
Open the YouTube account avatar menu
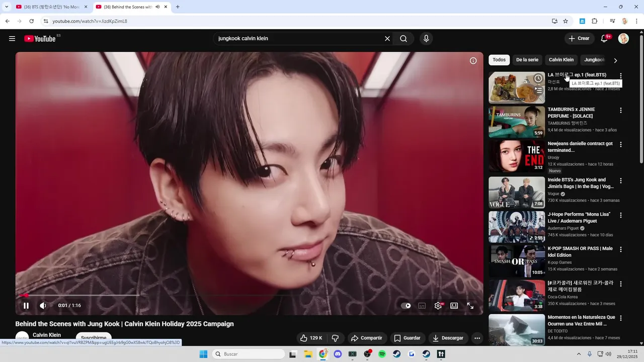pos(623,39)
